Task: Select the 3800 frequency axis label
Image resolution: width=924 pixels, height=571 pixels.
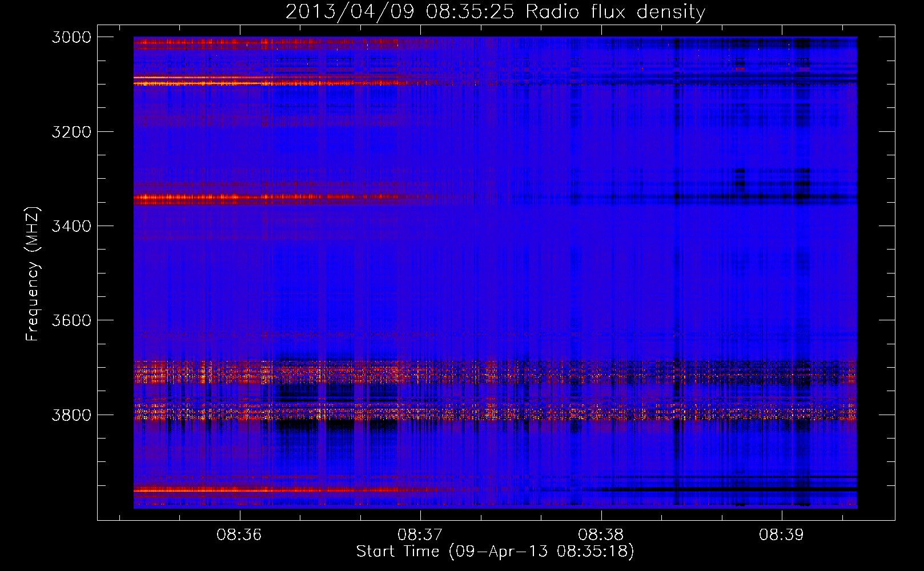Action: pos(71,415)
